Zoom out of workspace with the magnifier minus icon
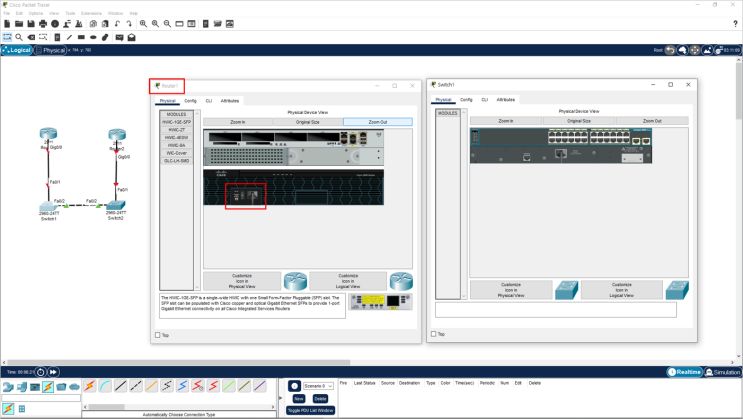743x419 pixels. (x=167, y=24)
